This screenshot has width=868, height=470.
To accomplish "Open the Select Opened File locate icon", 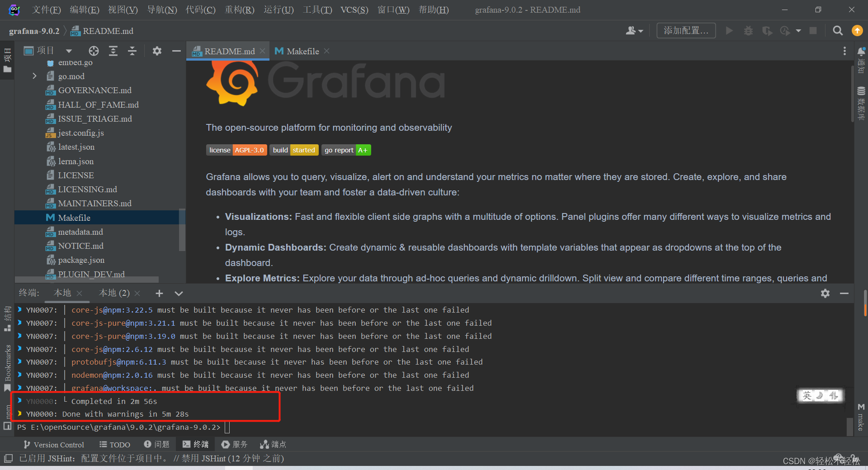I will (x=94, y=51).
